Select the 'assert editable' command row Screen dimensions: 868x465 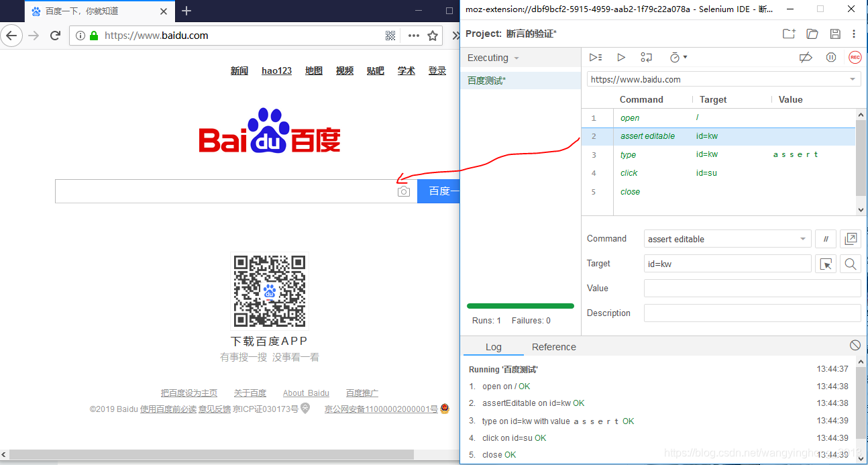click(x=718, y=136)
